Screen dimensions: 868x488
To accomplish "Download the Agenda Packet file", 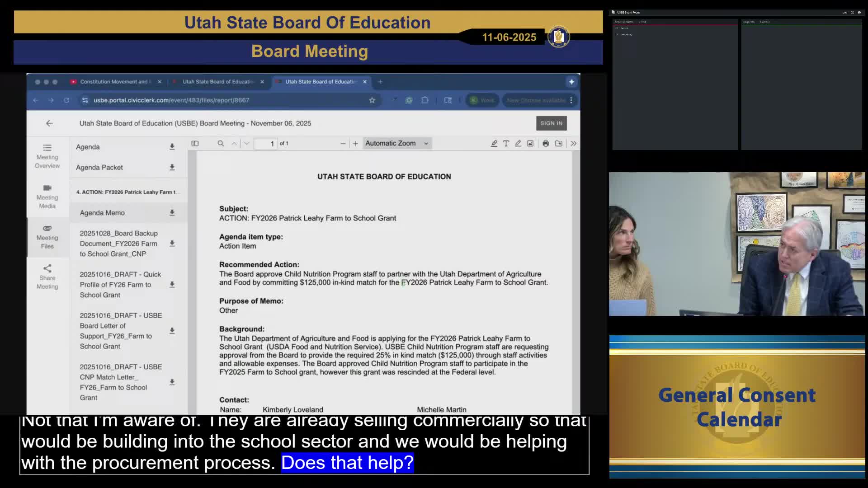I will point(172,167).
